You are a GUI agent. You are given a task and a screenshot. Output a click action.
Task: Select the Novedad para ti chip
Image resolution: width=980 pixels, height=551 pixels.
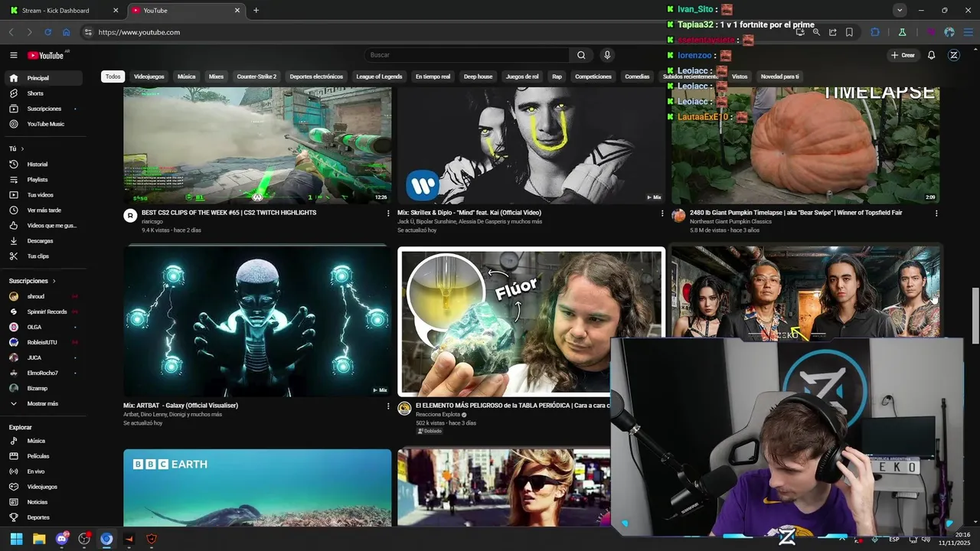tap(779, 77)
